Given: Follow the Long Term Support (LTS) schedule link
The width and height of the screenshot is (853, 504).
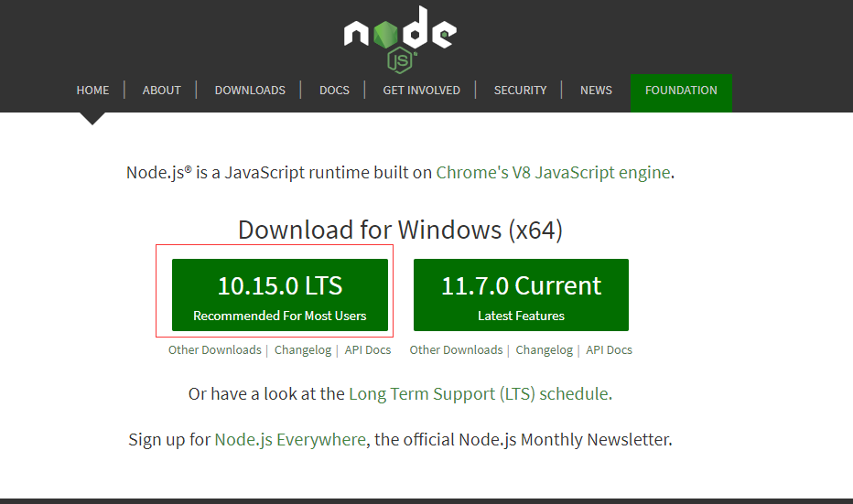Looking at the screenshot, I should coord(479,393).
